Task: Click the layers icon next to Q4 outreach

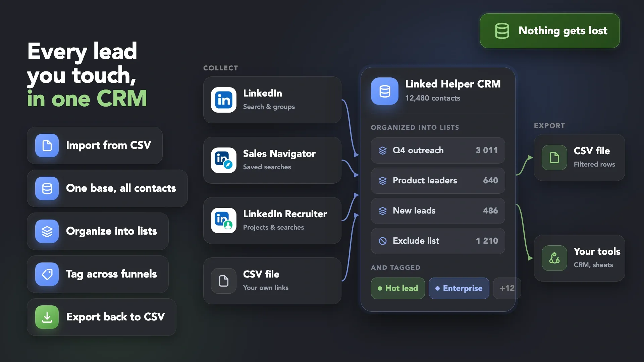Action: 383,150
